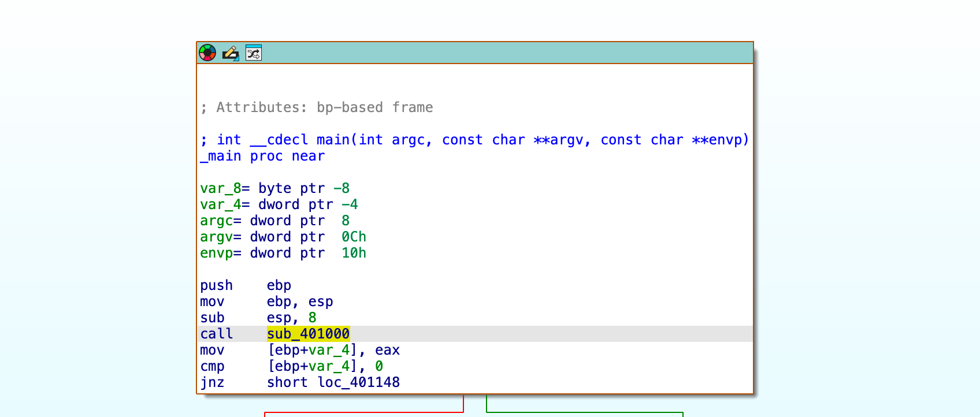Click the Attributes: bp-based frame comment
This screenshot has width=980, height=417.
point(317,107)
